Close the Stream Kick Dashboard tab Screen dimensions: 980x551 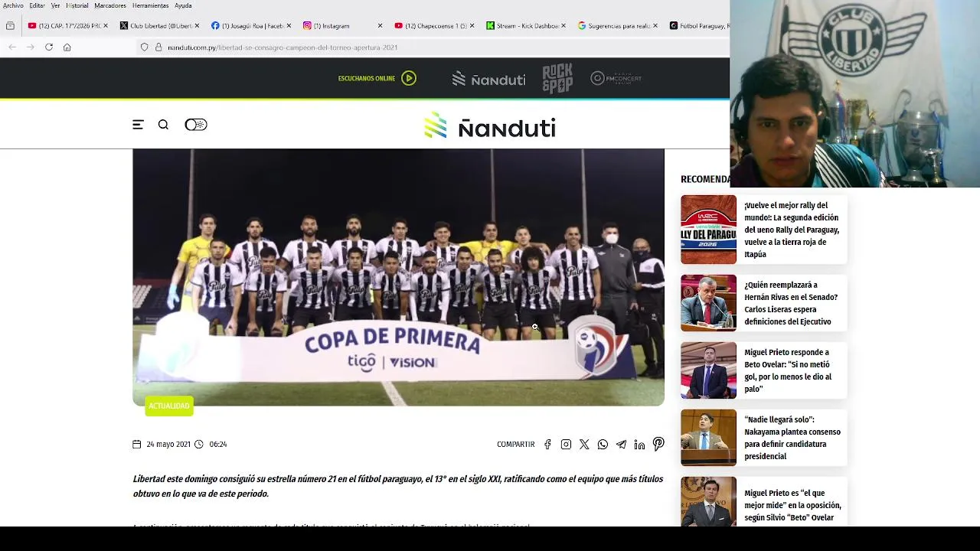click(x=563, y=25)
